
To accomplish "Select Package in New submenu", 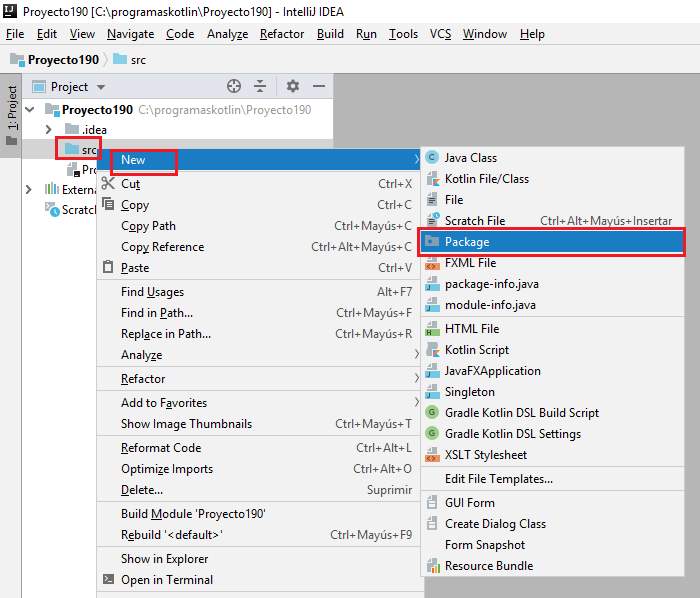I will [x=552, y=242].
